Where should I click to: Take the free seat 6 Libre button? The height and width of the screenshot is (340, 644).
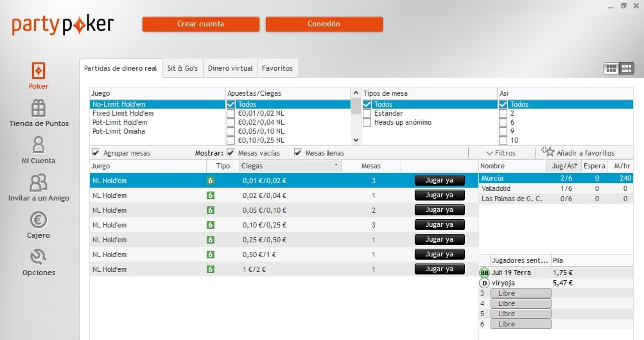521,324
